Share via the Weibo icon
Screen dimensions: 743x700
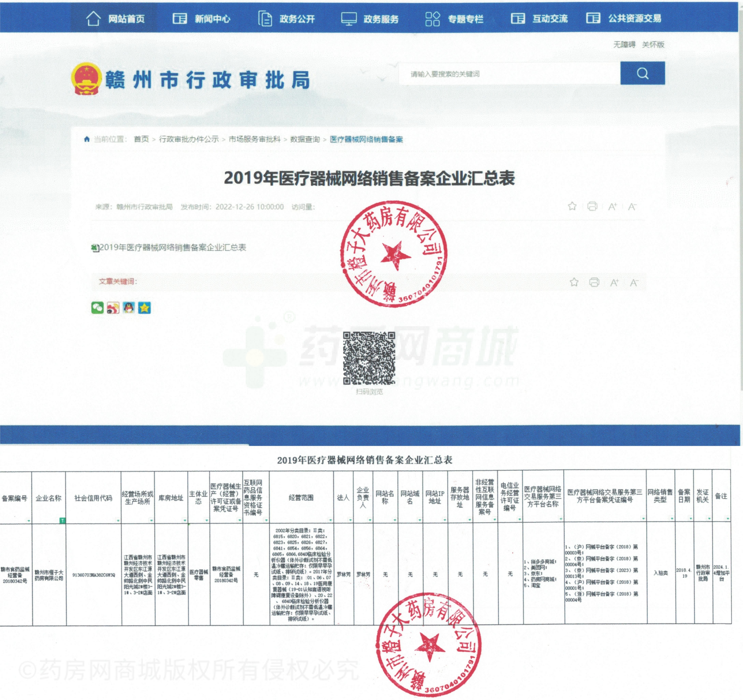point(113,307)
